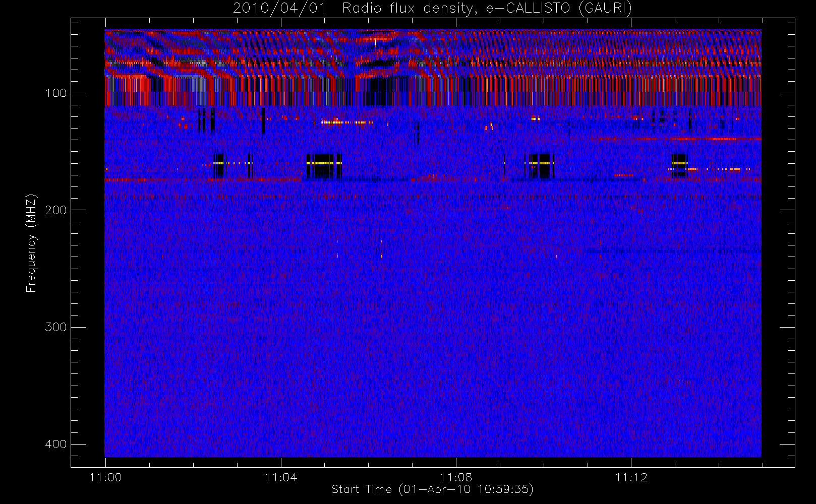Click the plot title mentioning e-CALLISTO (GAURI)
The width and height of the screenshot is (816, 504).
tap(432, 9)
